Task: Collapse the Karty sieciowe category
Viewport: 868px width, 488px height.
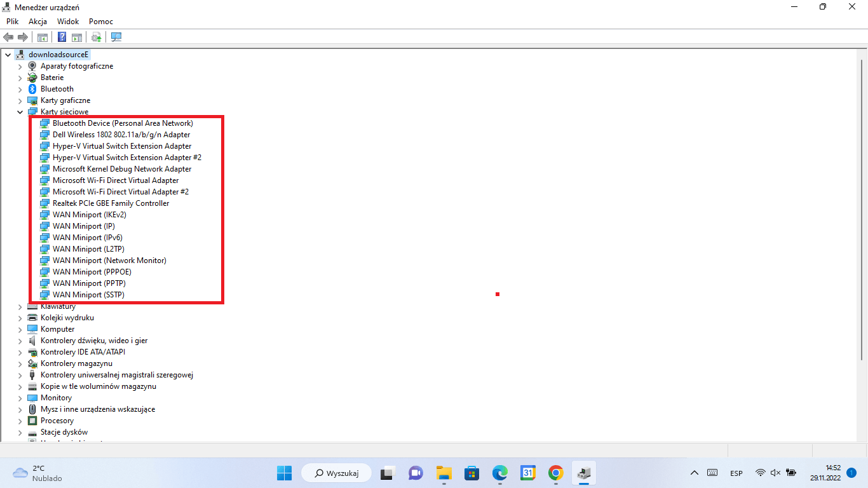Action: (20, 112)
